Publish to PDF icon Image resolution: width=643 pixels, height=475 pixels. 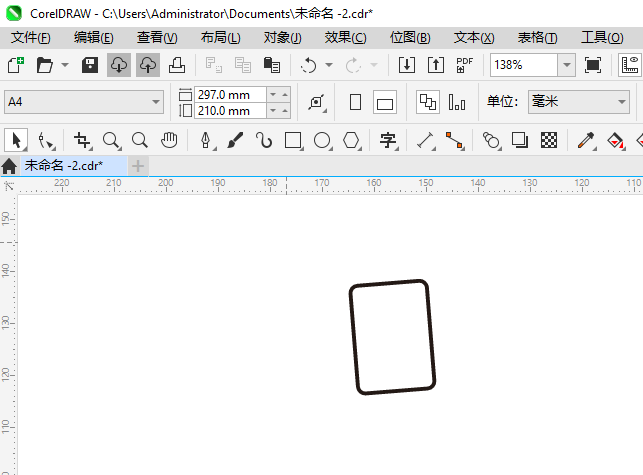pos(465,65)
